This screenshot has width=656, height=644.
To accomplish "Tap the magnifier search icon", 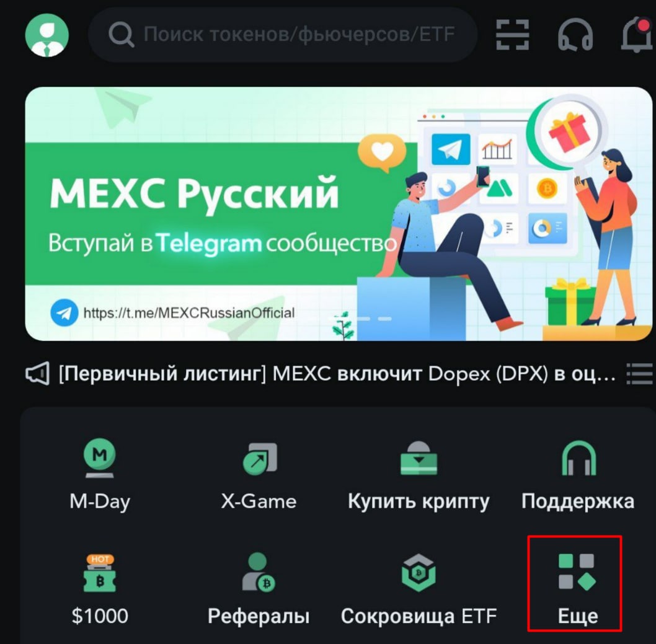I will click(x=121, y=35).
